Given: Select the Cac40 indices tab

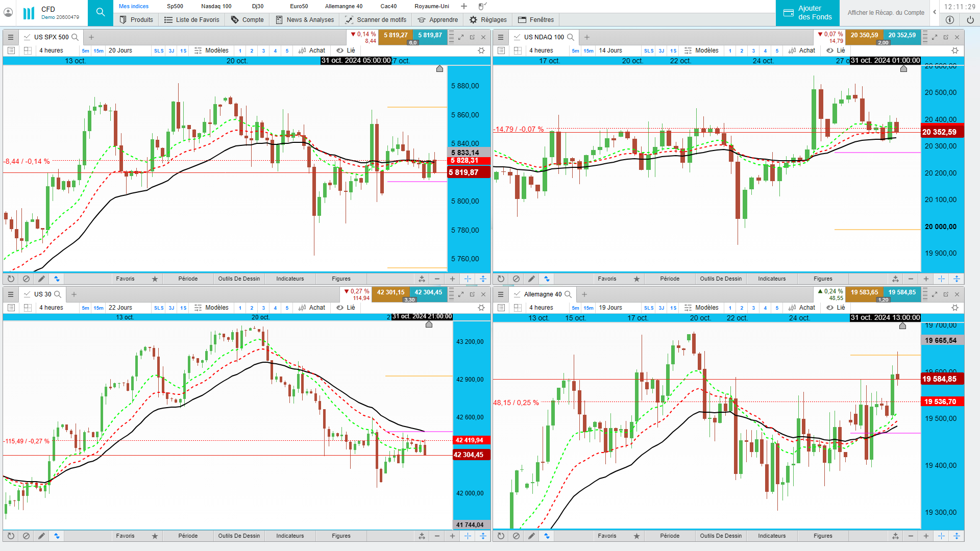Looking at the screenshot, I should click(x=388, y=6).
